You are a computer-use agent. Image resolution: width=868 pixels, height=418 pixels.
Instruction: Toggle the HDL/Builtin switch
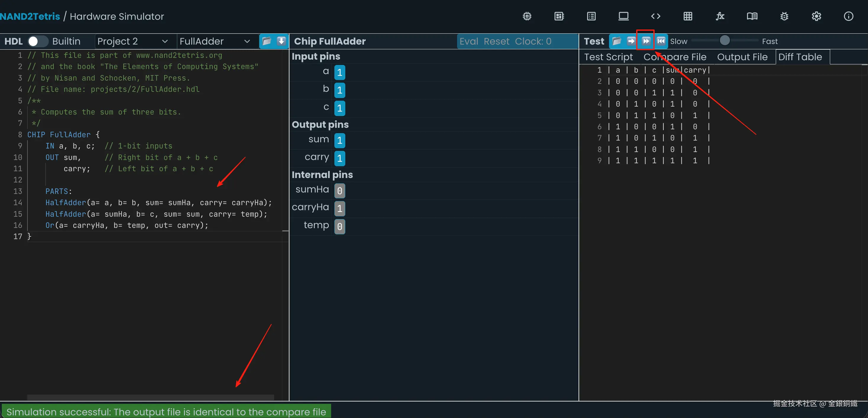coord(38,41)
